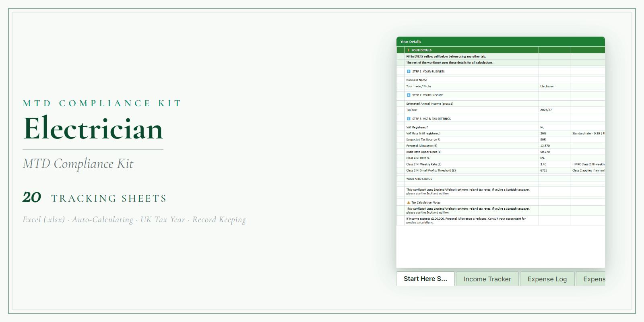Select the Personal Allowance value 12,570
The image size is (644, 322).
tap(554, 146)
